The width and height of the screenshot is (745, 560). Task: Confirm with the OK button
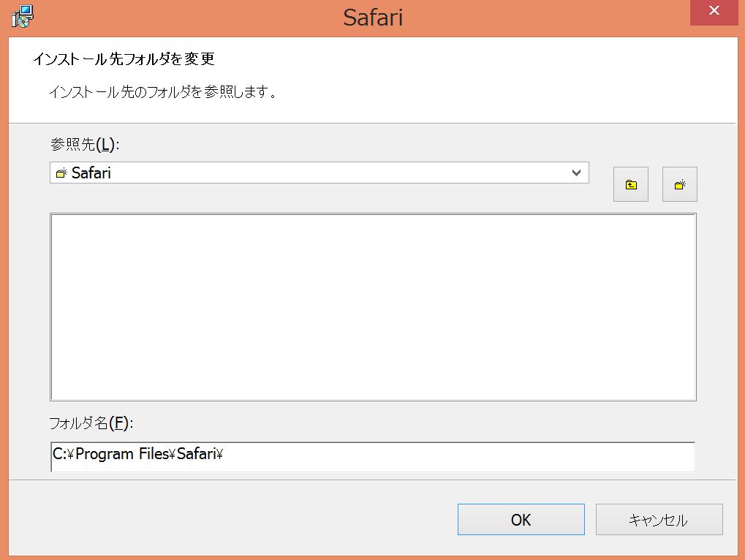(x=521, y=520)
